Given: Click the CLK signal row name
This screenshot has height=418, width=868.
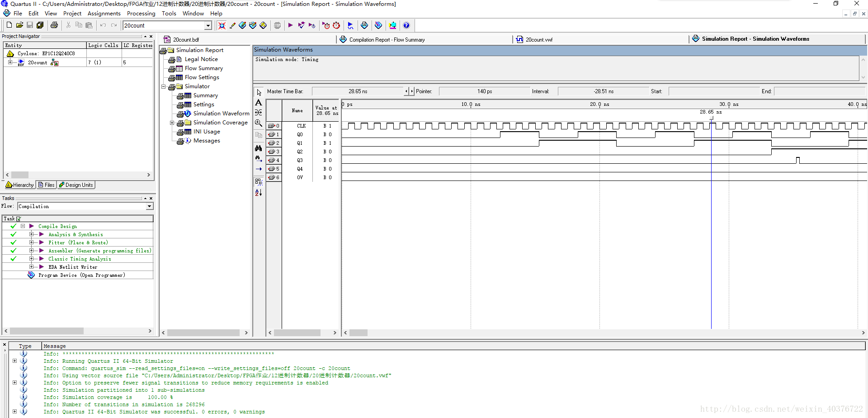Looking at the screenshot, I should click(301, 126).
